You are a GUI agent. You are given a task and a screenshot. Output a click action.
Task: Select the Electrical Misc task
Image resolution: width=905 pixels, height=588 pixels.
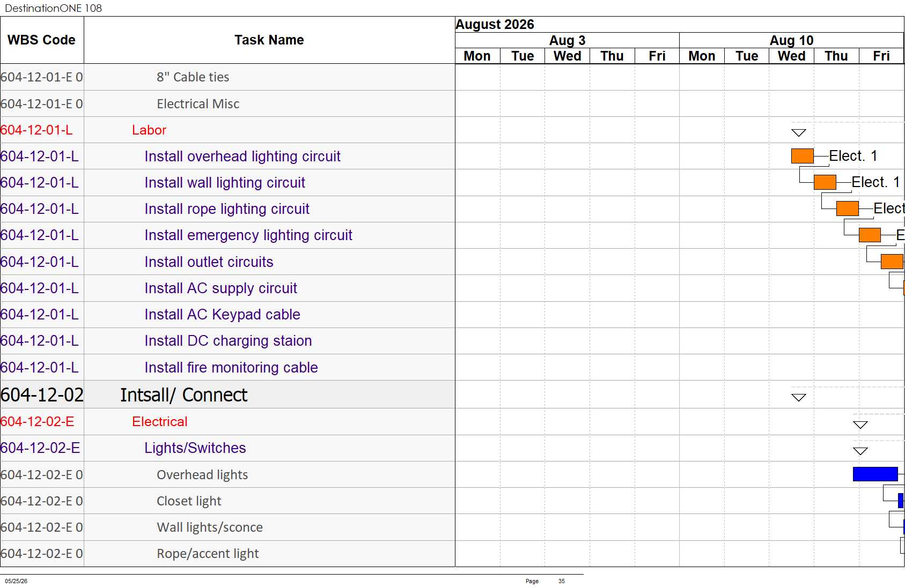[x=198, y=104]
